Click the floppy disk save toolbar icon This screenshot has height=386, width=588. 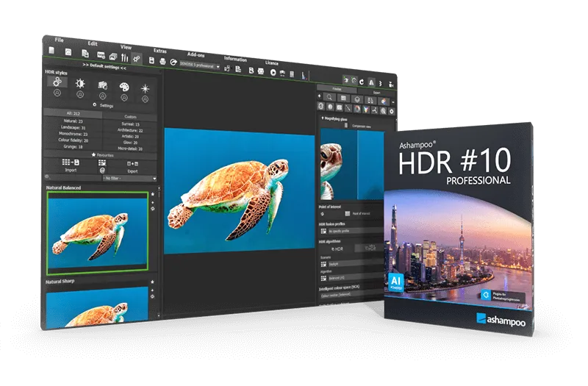pyautogui.click(x=151, y=60)
